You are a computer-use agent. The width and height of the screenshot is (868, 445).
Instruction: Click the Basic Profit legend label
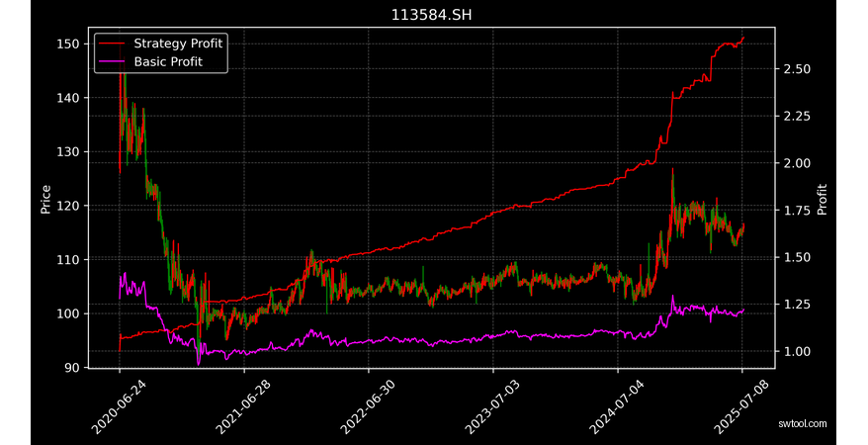pos(168,61)
